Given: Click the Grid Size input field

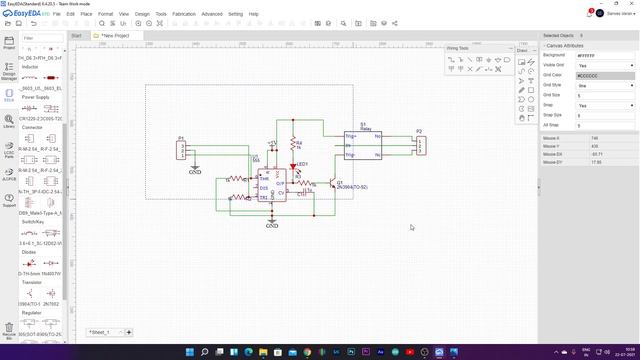Looking at the screenshot, I should (x=605, y=96).
